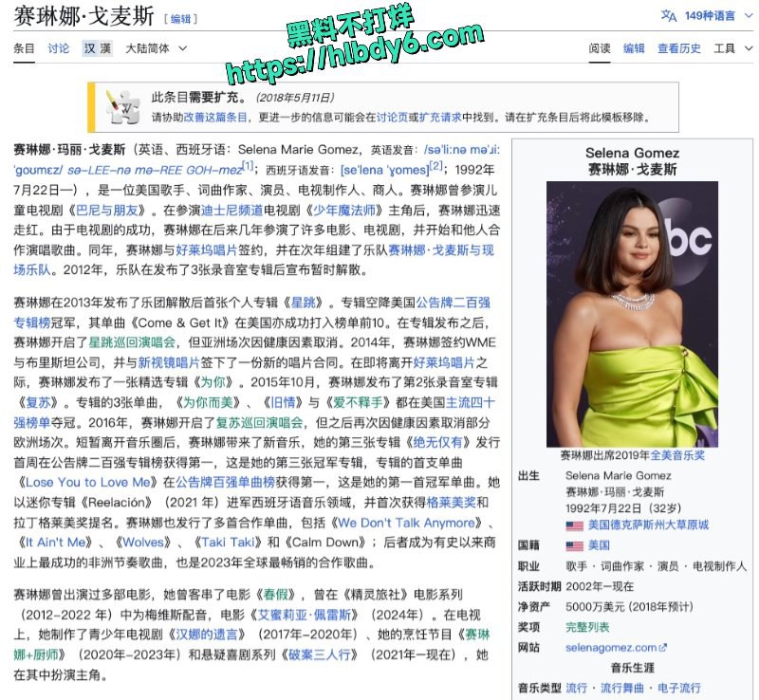Open the 新视镜唱片 link
The image size is (759, 700).
pyautogui.click(x=169, y=362)
